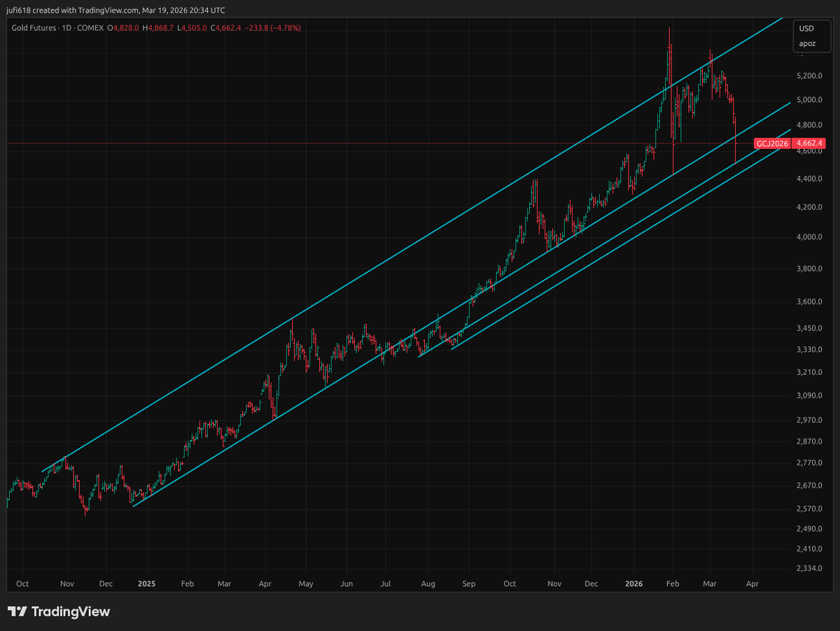Click the 2,670.0 price axis label

pyautogui.click(x=811, y=485)
